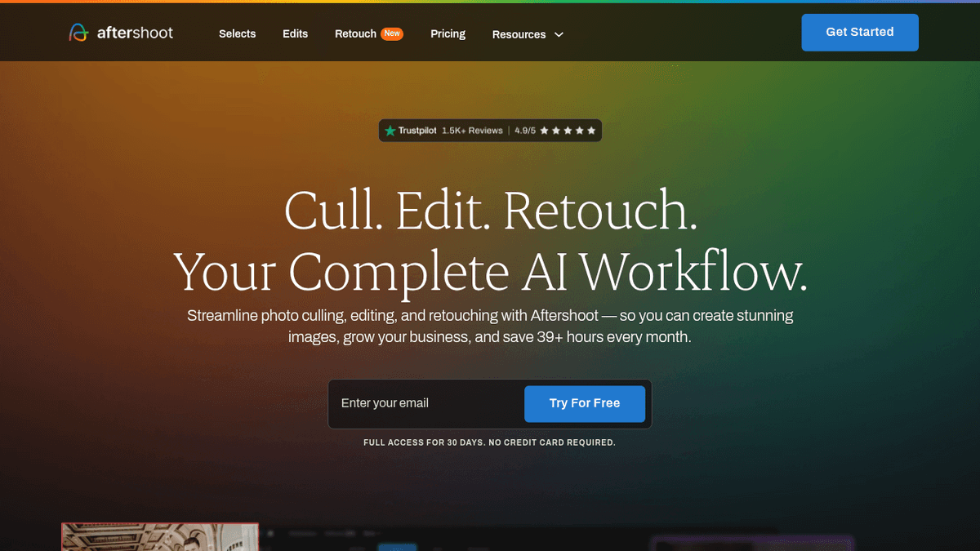The width and height of the screenshot is (980, 551).
Task: Open the Selects menu item
Action: (x=237, y=33)
